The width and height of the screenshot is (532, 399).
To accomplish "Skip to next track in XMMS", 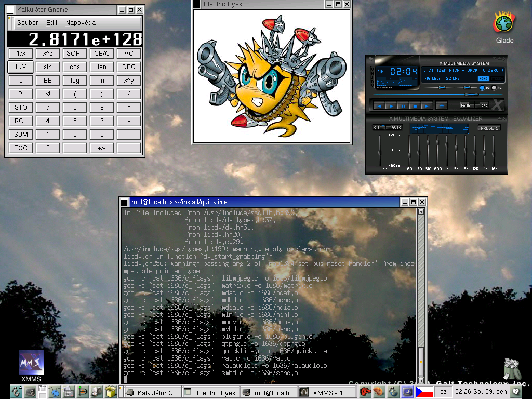I will [x=427, y=106].
